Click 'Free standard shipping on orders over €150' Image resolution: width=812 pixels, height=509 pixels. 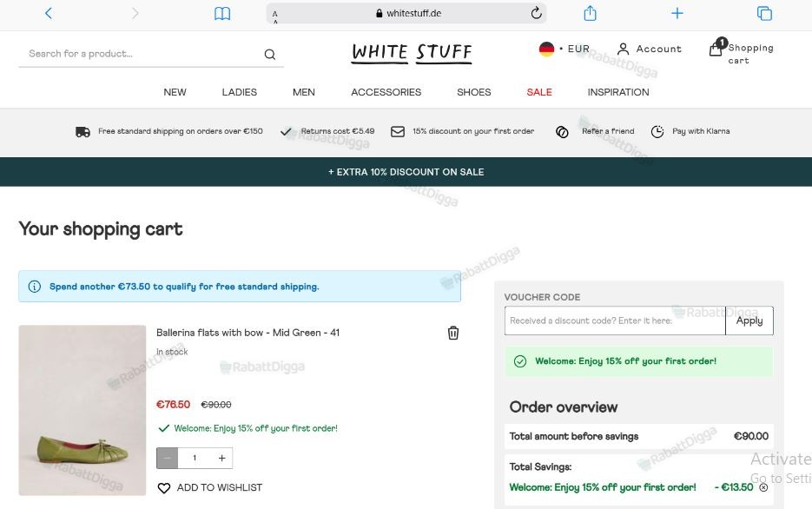coord(181,131)
